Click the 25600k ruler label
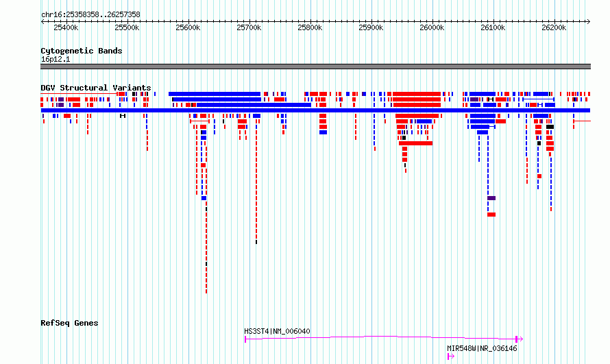610x364 pixels. coord(188,27)
